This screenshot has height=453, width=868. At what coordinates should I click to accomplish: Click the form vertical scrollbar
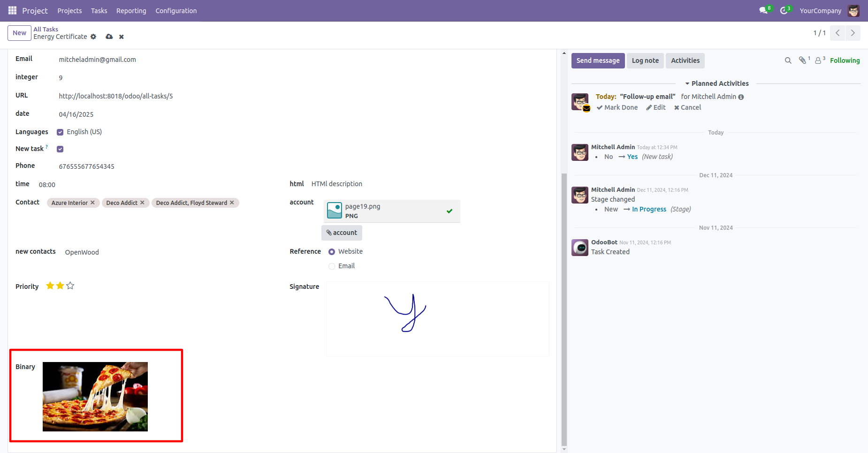[x=564, y=310]
